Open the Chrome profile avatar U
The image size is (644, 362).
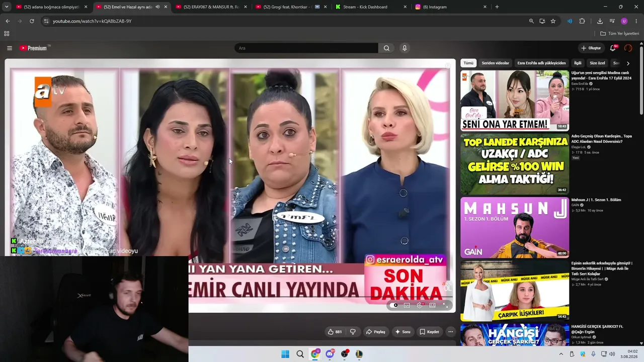point(624,21)
